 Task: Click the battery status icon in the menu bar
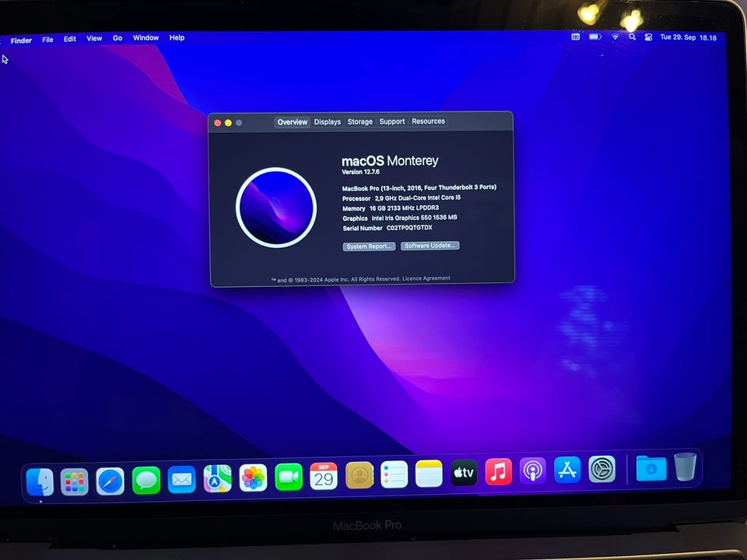(x=595, y=37)
